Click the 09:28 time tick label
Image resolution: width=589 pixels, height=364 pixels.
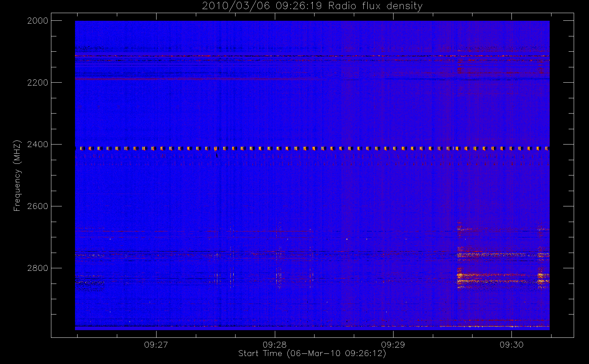(x=274, y=345)
